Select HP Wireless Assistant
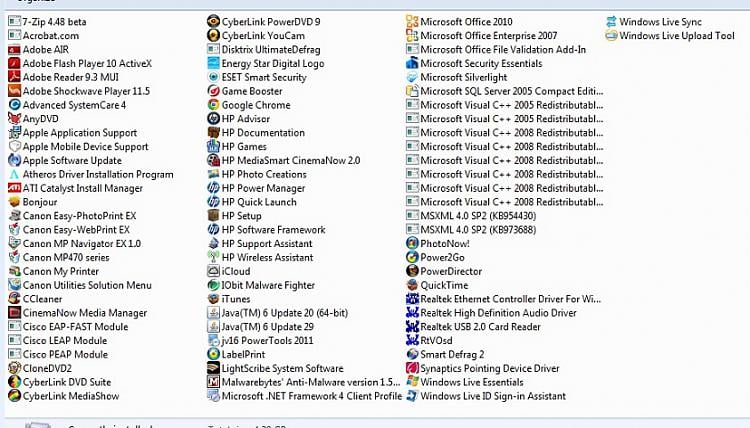 pos(260,257)
